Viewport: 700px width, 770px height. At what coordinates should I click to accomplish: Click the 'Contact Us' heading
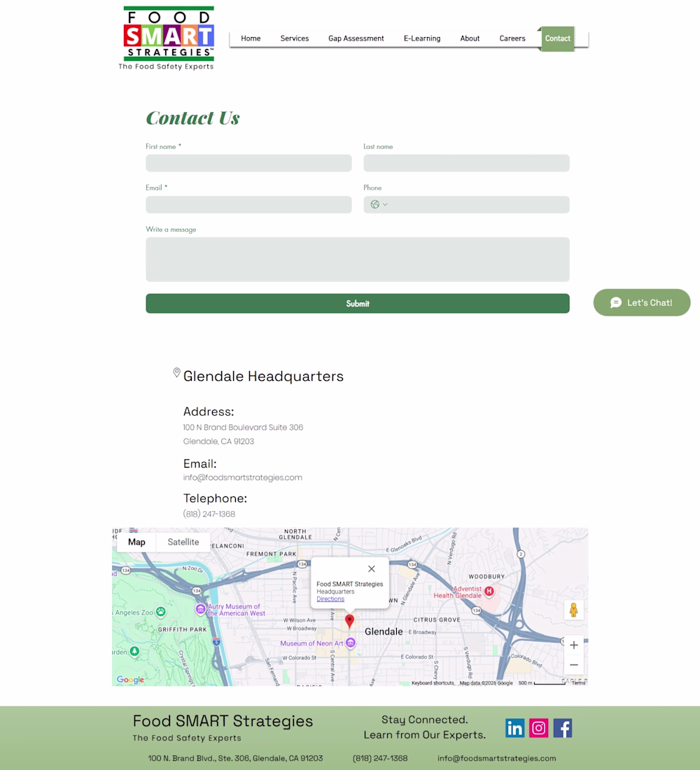pos(192,118)
